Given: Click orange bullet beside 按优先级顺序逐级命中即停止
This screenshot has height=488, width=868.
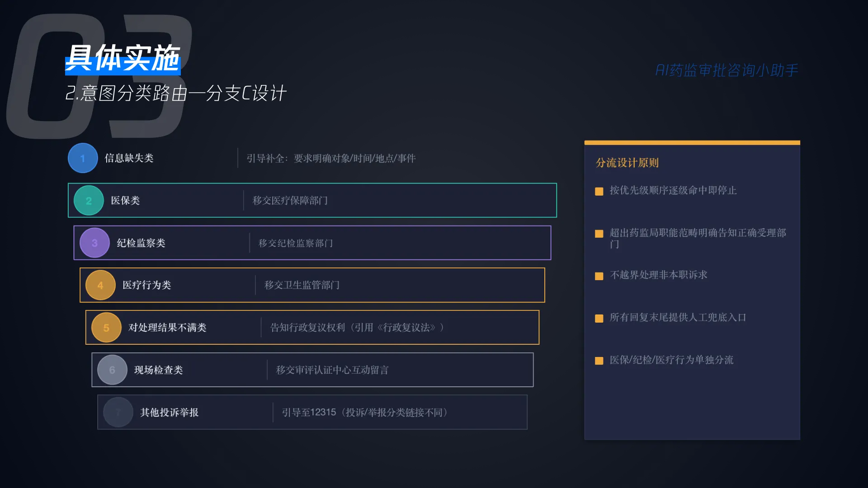Looking at the screenshot, I should [599, 191].
